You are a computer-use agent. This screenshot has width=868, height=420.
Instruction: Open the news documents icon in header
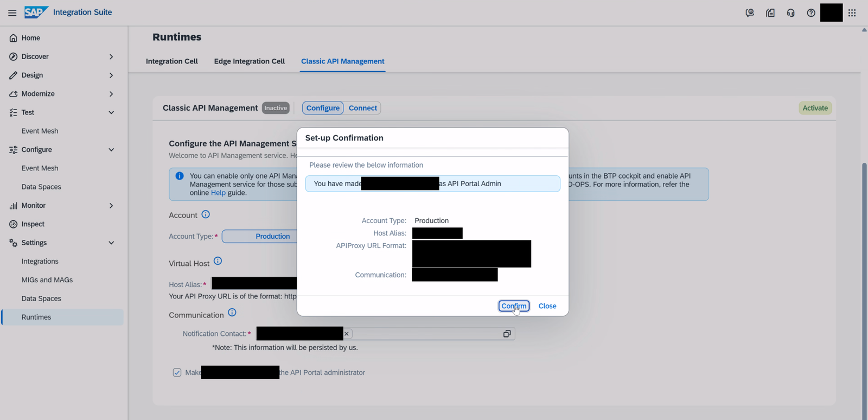(770, 12)
